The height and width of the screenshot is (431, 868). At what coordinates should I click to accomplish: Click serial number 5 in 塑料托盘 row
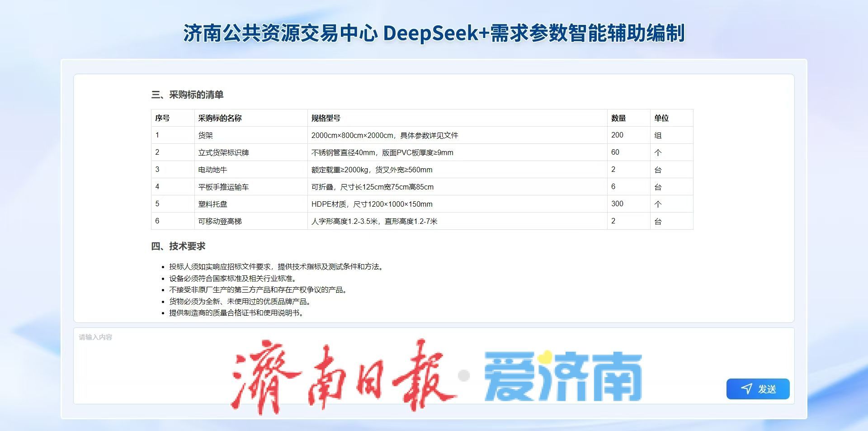(x=157, y=204)
